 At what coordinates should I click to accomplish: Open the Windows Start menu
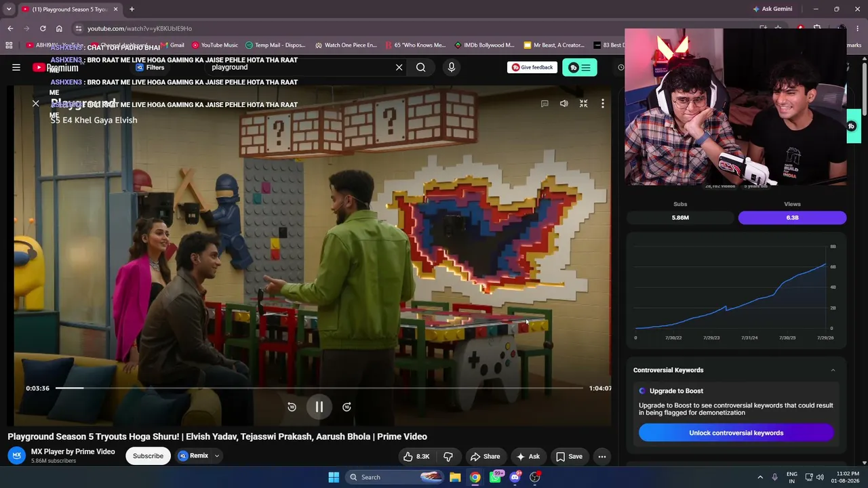point(334,477)
